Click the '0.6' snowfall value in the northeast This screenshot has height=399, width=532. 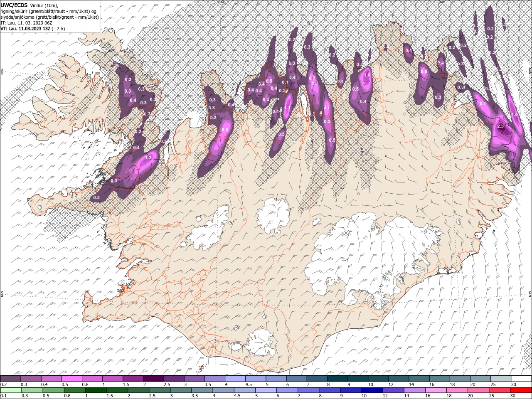click(424, 71)
